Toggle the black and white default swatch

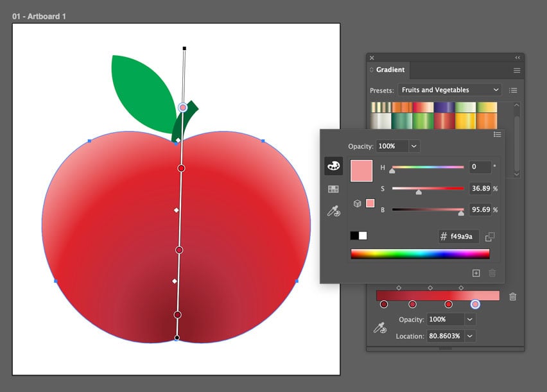358,235
